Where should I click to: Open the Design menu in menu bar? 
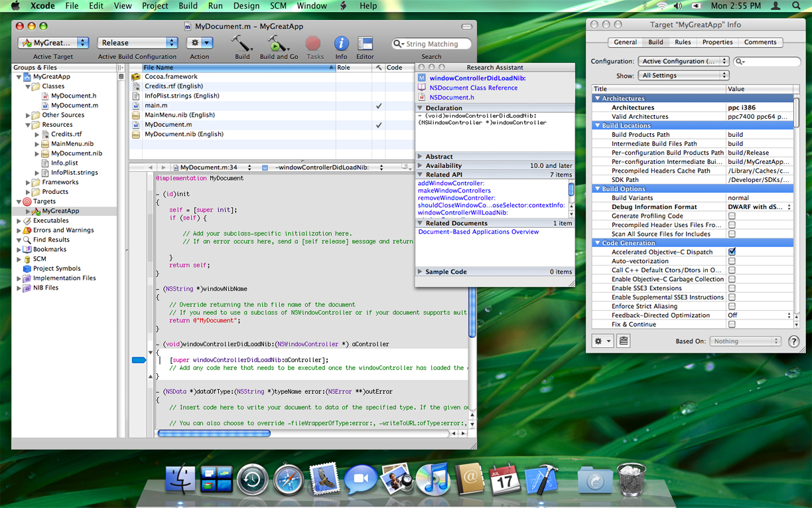point(246,5)
